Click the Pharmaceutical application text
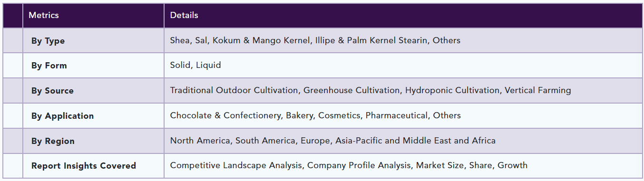The width and height of the screenshot is (644, 181). pos(397,115)
